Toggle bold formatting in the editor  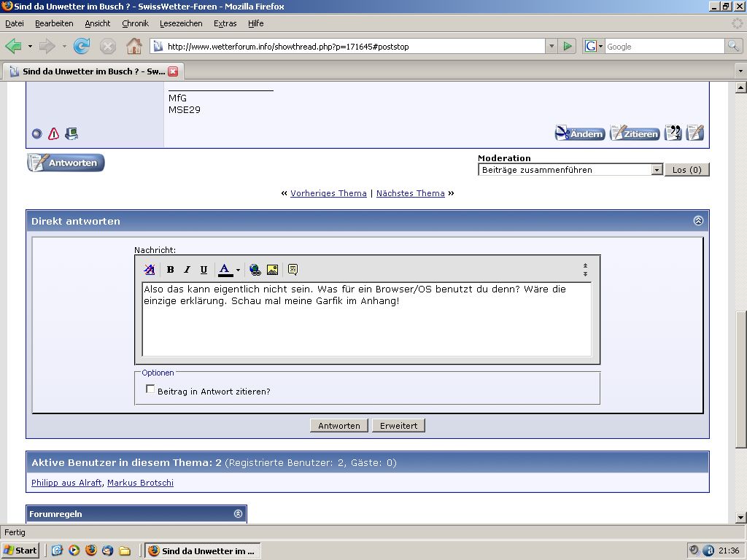coord(170,270)
